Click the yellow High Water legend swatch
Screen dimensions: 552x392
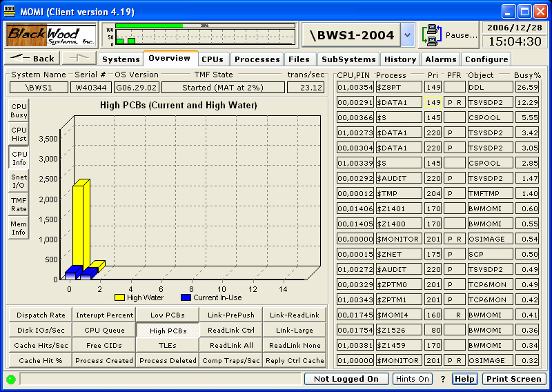tap(119, 297)
